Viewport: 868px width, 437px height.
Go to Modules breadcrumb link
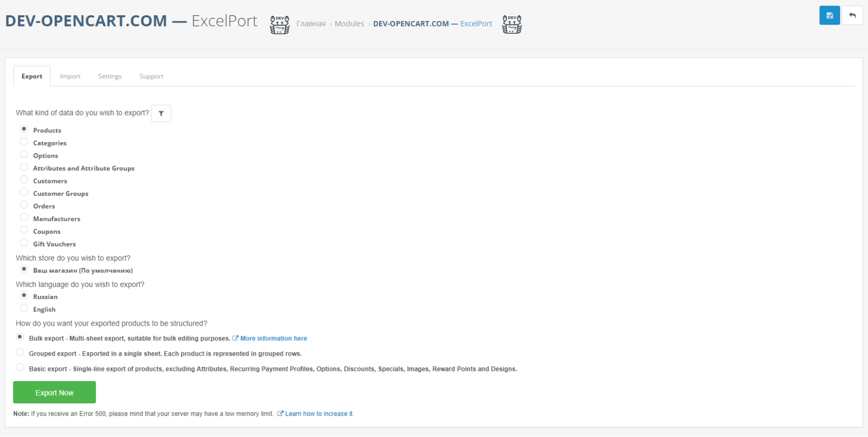click(x=349, y=24)
